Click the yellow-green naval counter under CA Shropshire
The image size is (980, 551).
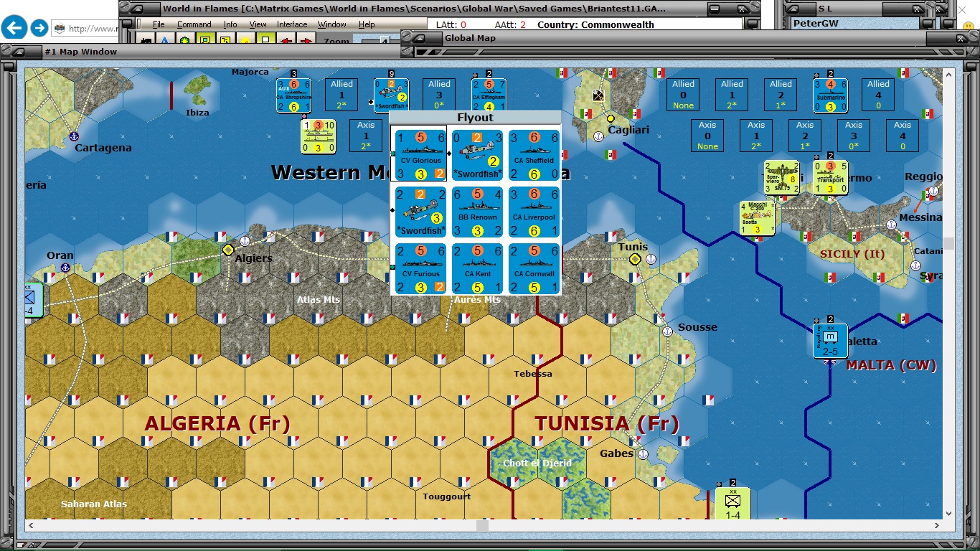click(x=318, y=136)
